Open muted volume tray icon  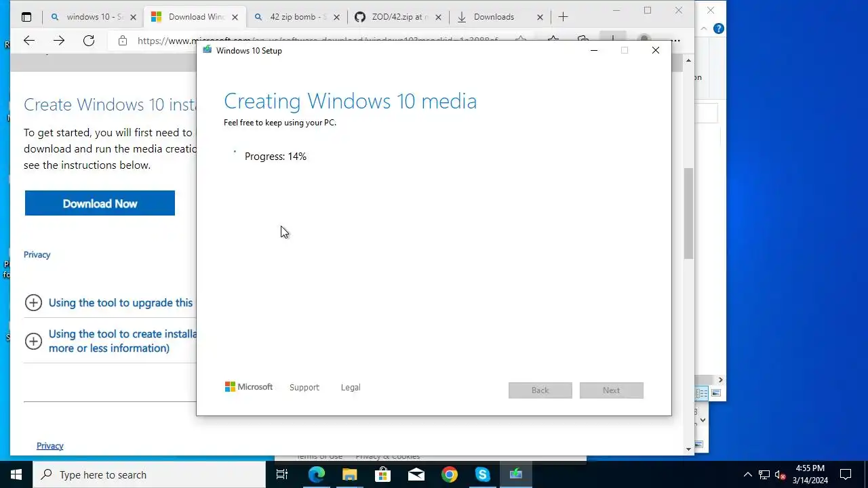pyautogui.click(x=781, y=474)
